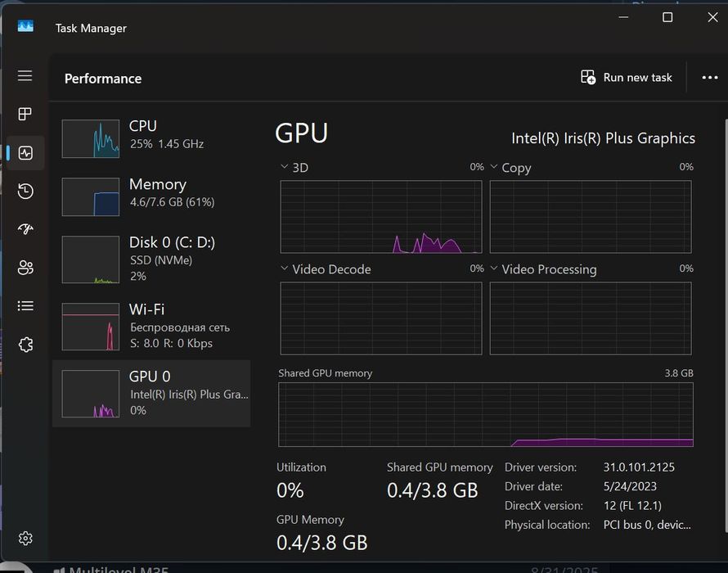This screenshot has height=573, width=728.
Task: Open the Details page icon
Action: pyautogui.click(x=25, y=306)
